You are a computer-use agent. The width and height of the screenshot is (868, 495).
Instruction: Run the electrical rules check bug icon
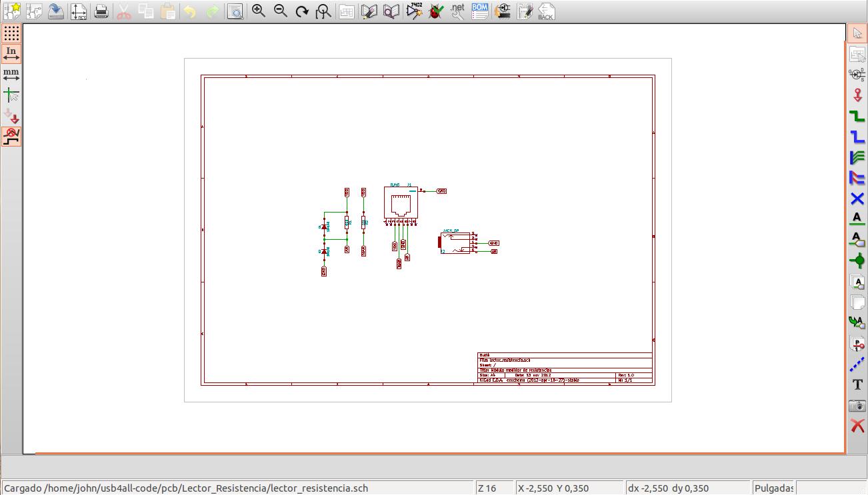(436, 11)
